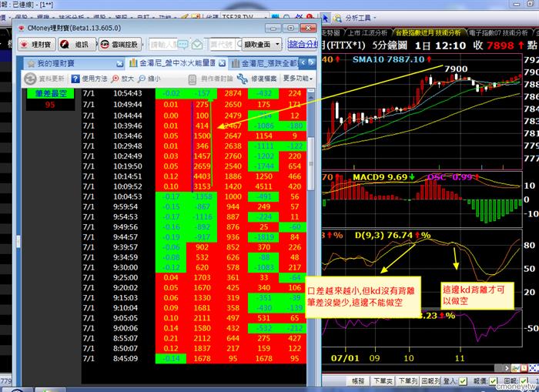Viewport: 539px width, 392px height.
Task: Click the dotted grid icon below chart
Action: click(532, 368)
